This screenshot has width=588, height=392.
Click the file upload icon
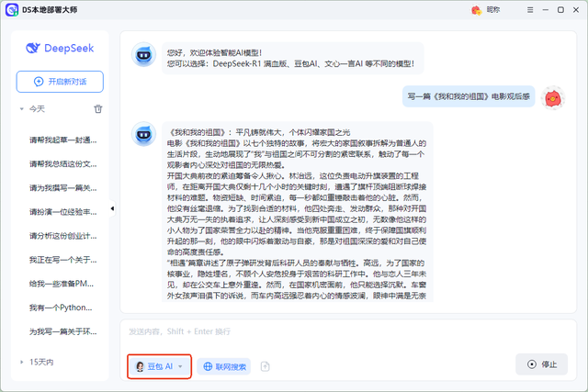[x=265, y=366]
